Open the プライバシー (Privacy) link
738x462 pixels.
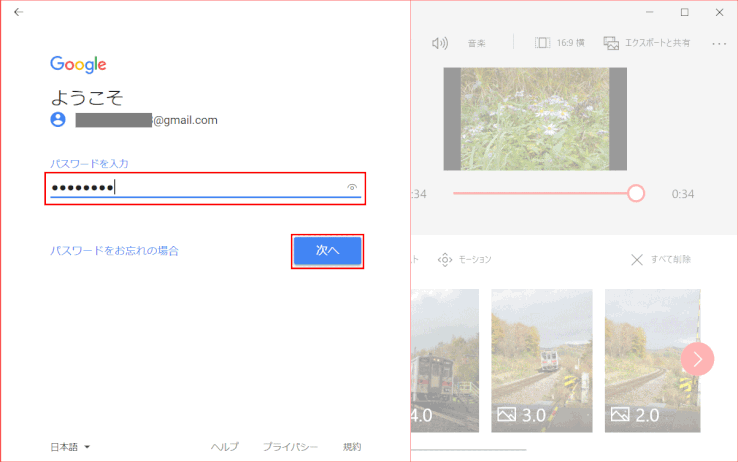click(x=290, y=447)
